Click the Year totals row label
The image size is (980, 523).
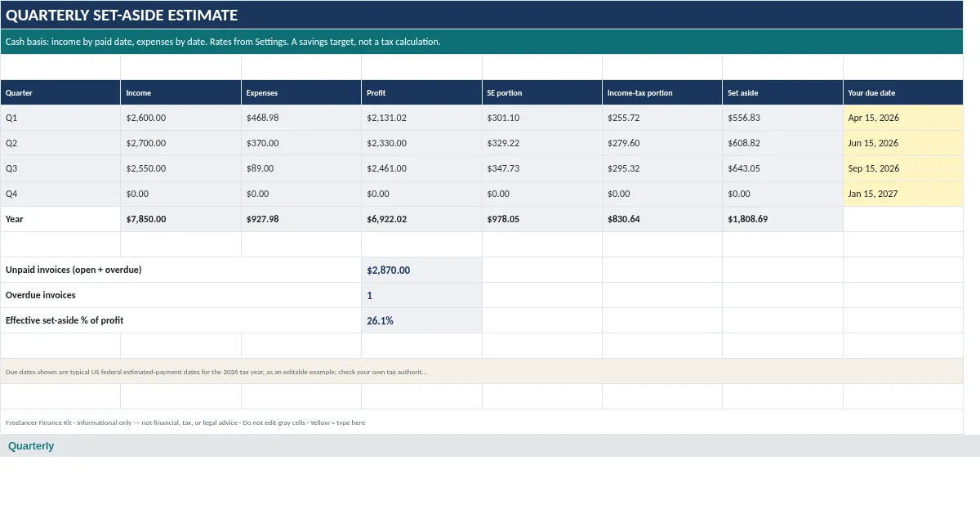pos(60,219)
